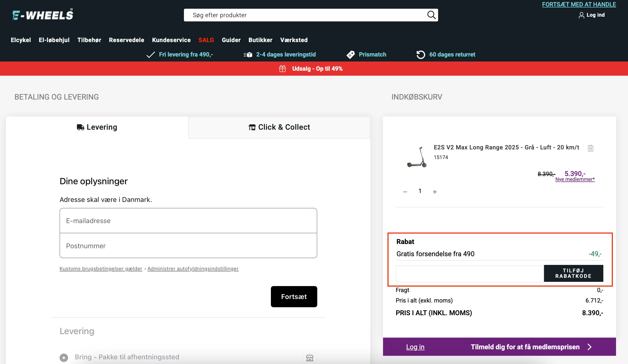Remove scooter with trash icon
628x364 pixels.
[590, 148]
